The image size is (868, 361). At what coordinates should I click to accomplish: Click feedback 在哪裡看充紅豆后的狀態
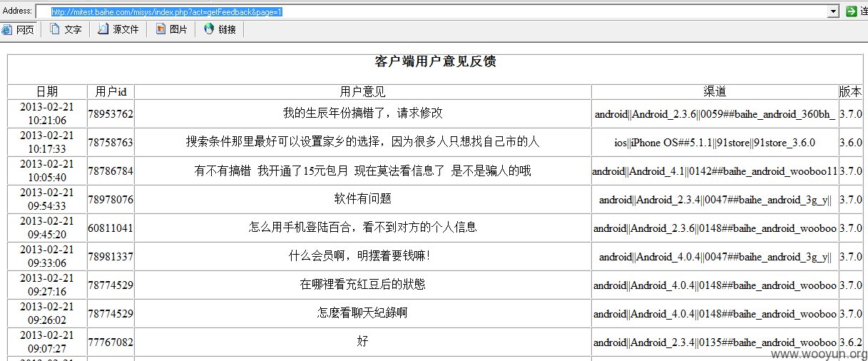click(x=362, y=284)
